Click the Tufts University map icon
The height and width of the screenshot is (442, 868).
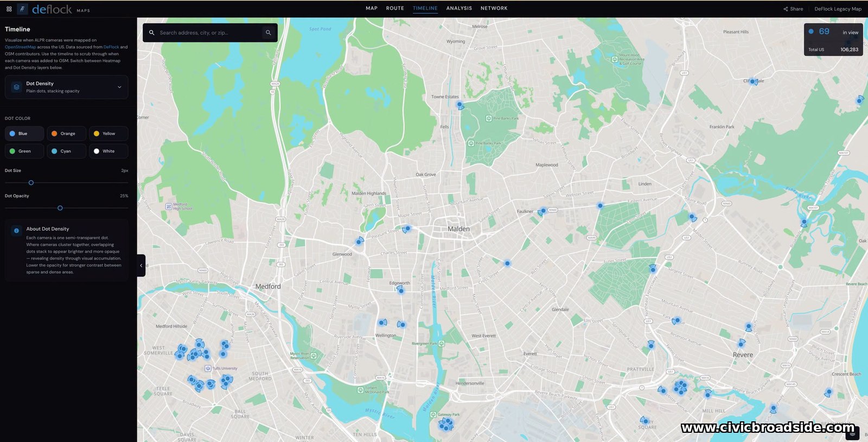tap(208, 368)
